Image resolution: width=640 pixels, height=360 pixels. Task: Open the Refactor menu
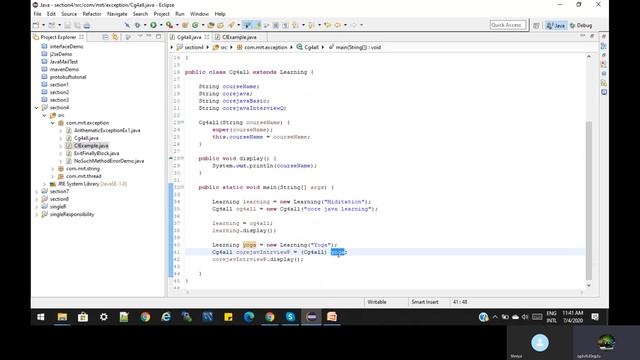click(x=92, y=14)
